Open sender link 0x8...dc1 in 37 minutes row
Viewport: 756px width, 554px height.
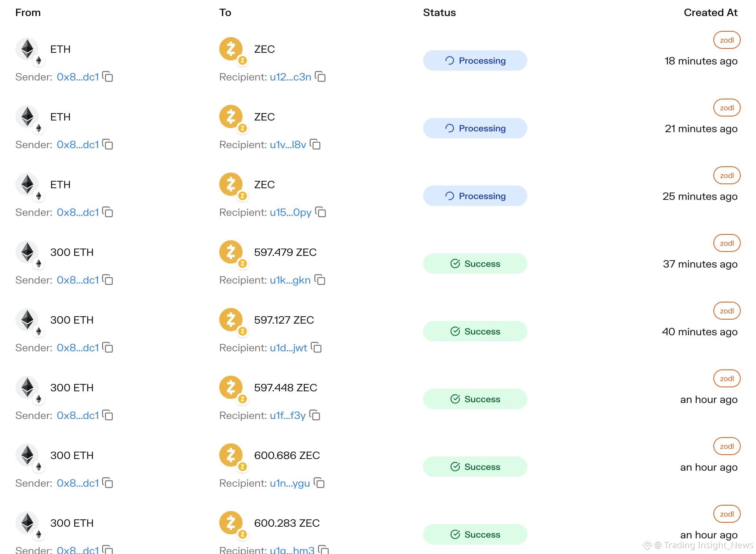point(78,280)
